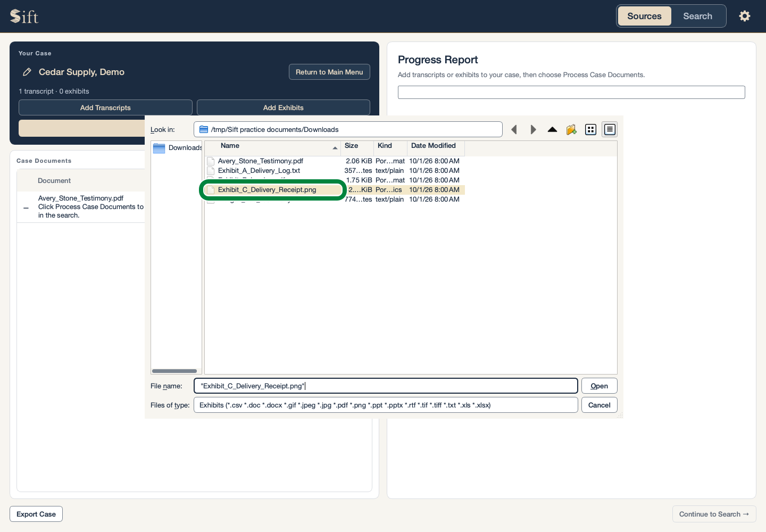The width and height of the screenshot is (766, 532).
Task: Switch to detail view mode
Action: tap(610, 129)
